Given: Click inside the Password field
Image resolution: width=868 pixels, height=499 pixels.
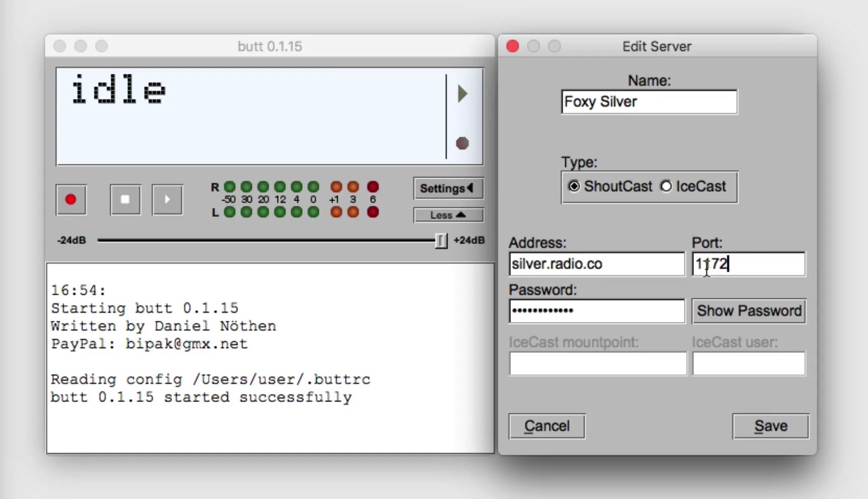Looking at the screenshot, I should 596,311.
